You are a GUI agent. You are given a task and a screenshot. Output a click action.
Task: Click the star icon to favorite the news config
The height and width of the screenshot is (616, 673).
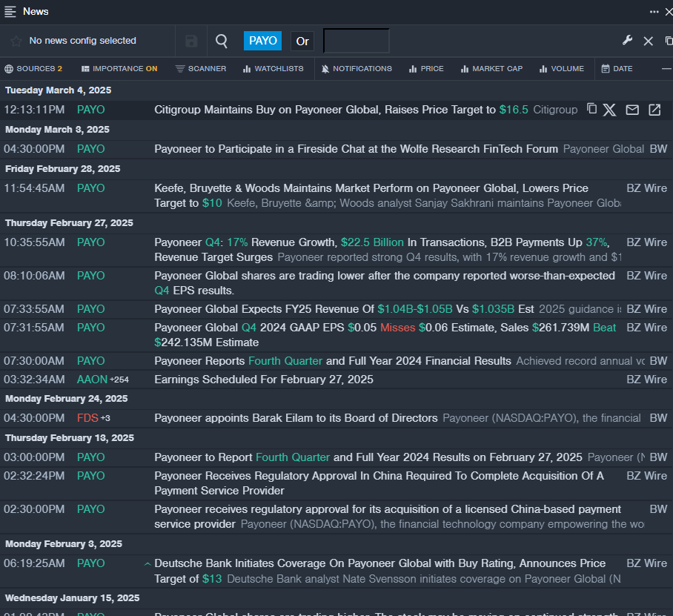coord(16,42)
